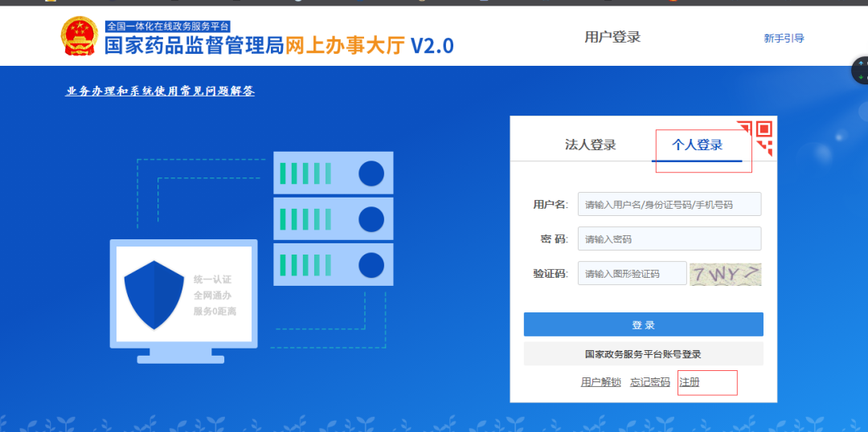The width and height of the screenshot is (868, 432).
Task: Click the blue 登录 button
Action: tap(643, 324)
